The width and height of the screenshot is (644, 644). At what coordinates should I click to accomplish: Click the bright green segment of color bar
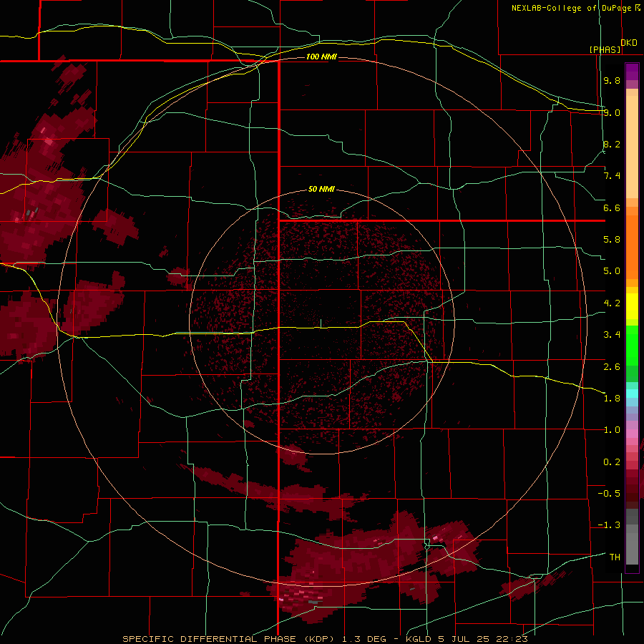(632, 346)
